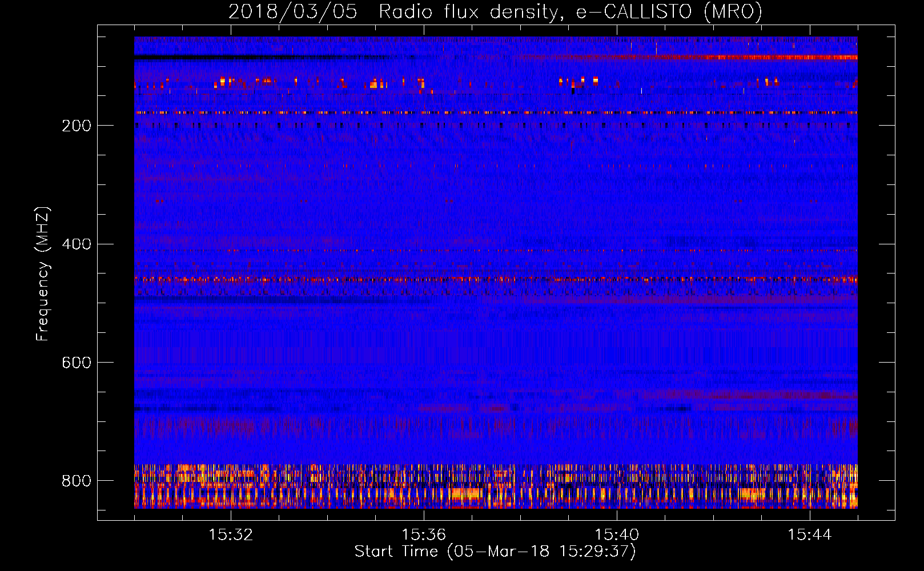The height and width of the screenshot is (571, 924).
Task: Click the 400 frequency tick label
Action: [x=77, y=244]
